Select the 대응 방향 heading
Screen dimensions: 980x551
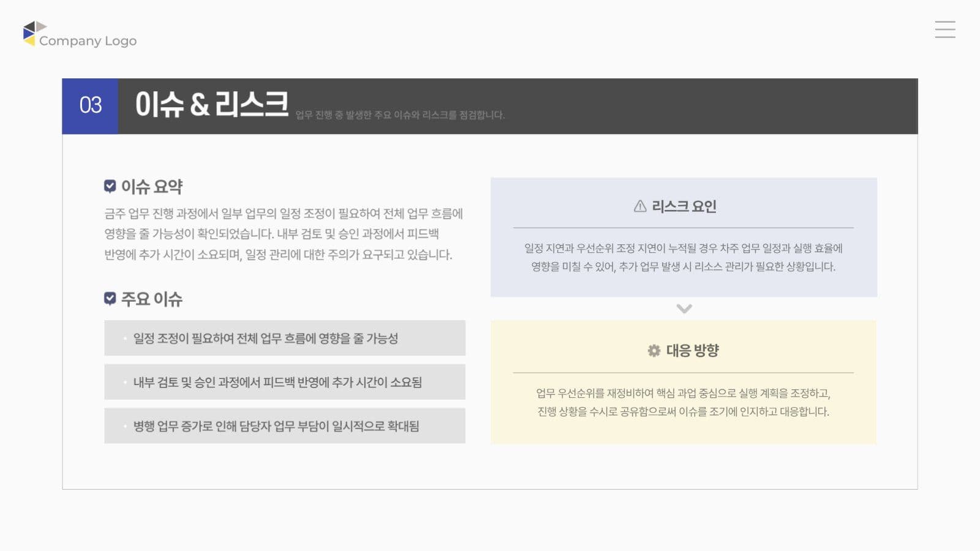click(693, 351)
